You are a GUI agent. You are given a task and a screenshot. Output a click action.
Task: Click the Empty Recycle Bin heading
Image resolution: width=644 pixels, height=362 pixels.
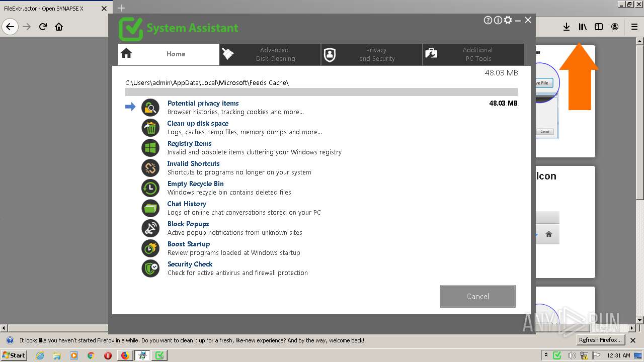(195, 184)
